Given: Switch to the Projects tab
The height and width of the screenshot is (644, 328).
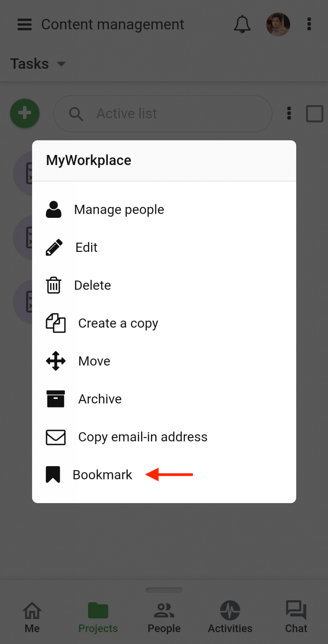Looking at the screenshot, I should (98, 617).
